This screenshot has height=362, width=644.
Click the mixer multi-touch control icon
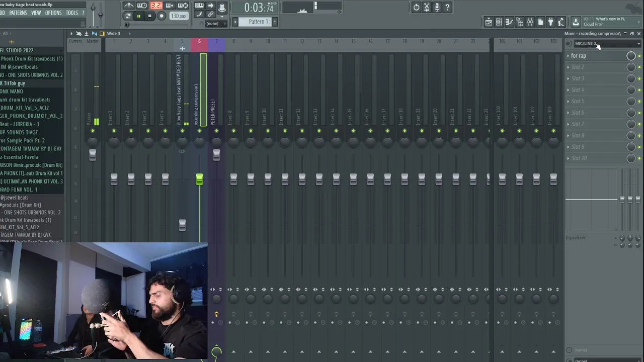(78, 34)
